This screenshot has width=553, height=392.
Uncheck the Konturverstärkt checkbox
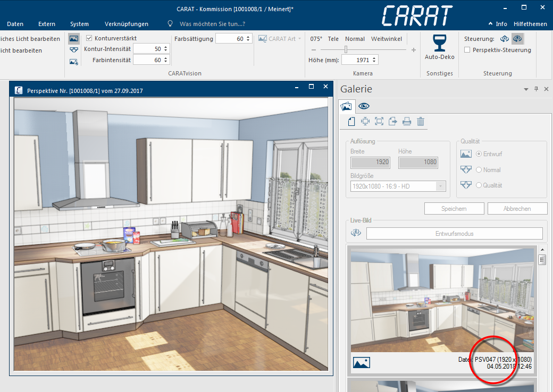coord(89,38)
